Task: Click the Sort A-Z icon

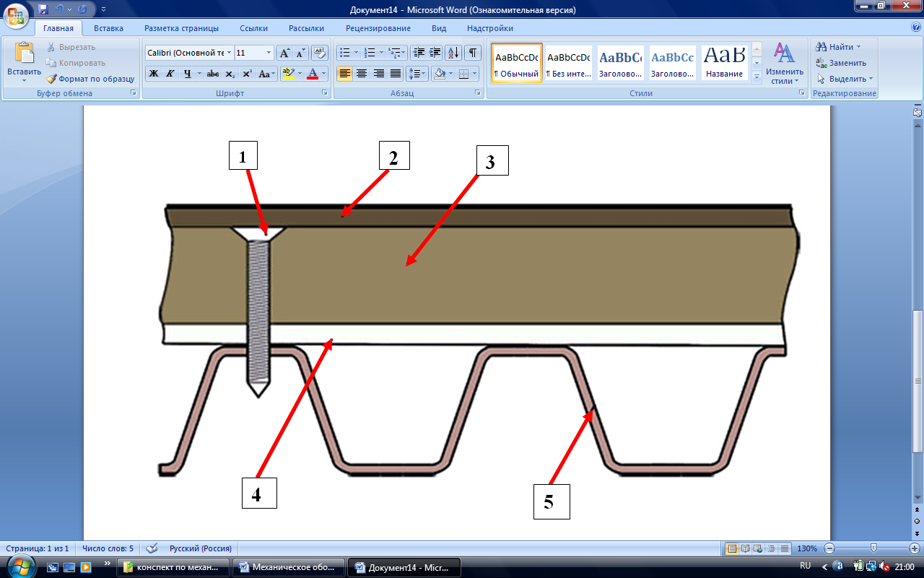Action: [453, 53]
